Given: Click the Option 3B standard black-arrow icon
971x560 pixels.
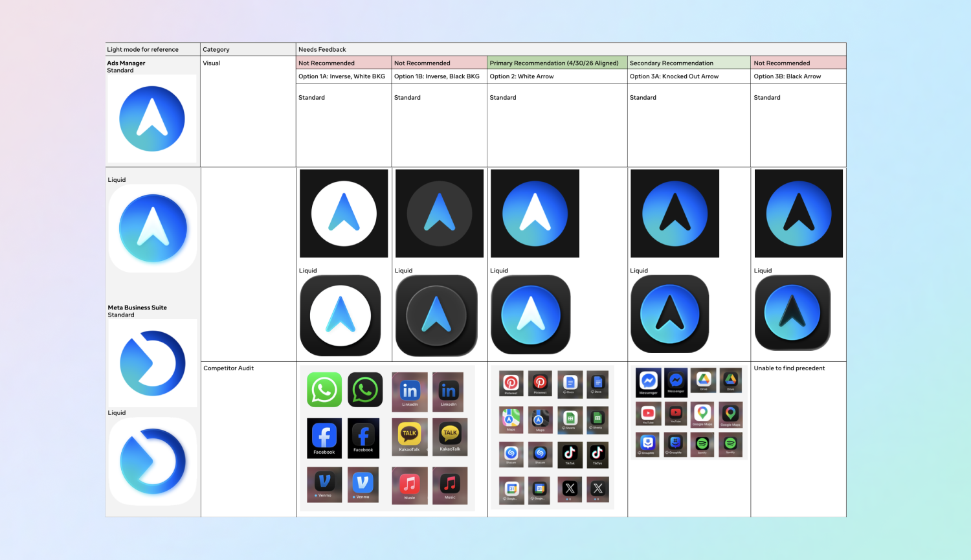Looking at the screenshot, I should 799,214.
